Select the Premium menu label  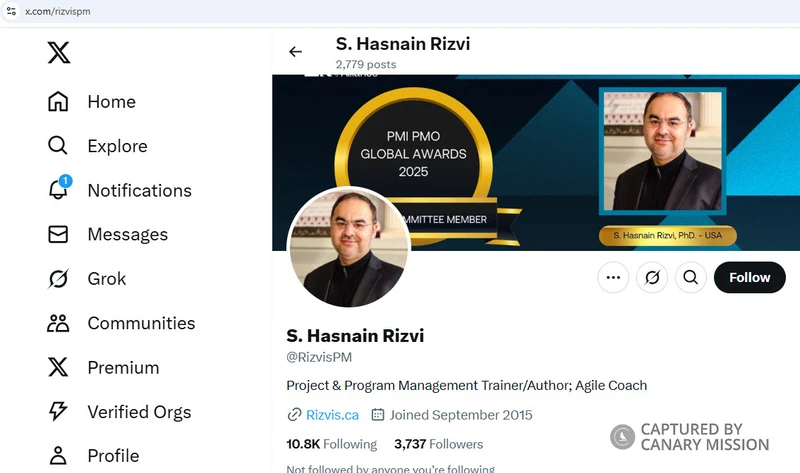pos(123,367)
